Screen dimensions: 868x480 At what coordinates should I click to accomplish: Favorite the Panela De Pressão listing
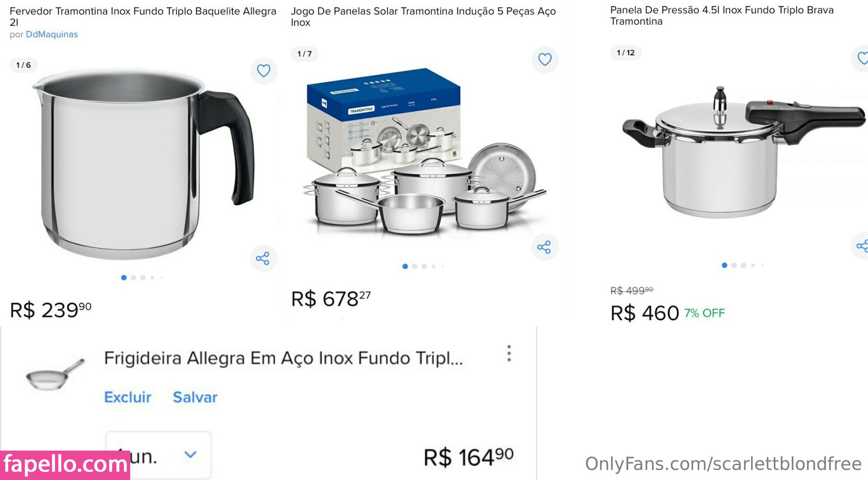tap(862, 58)
